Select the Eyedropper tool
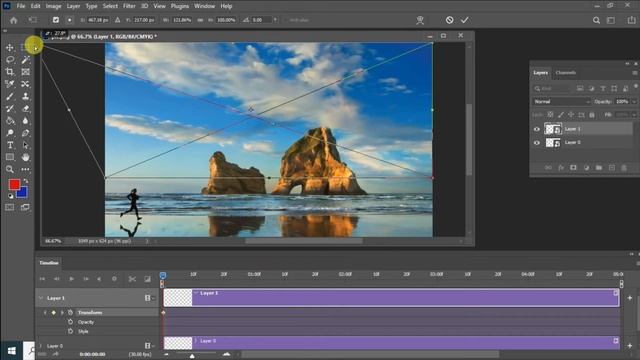This screenshot has width=640, height=360. click(x=10, y=84)
